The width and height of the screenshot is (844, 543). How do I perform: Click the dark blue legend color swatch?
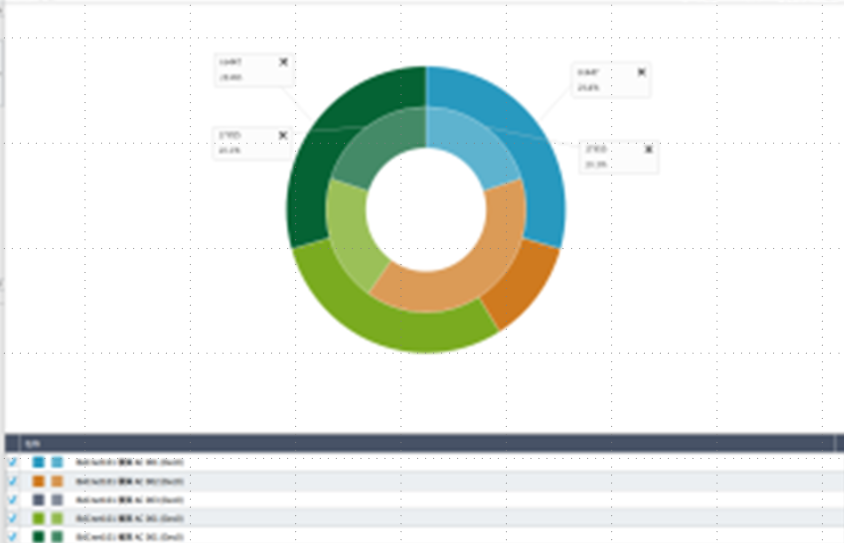38,463
